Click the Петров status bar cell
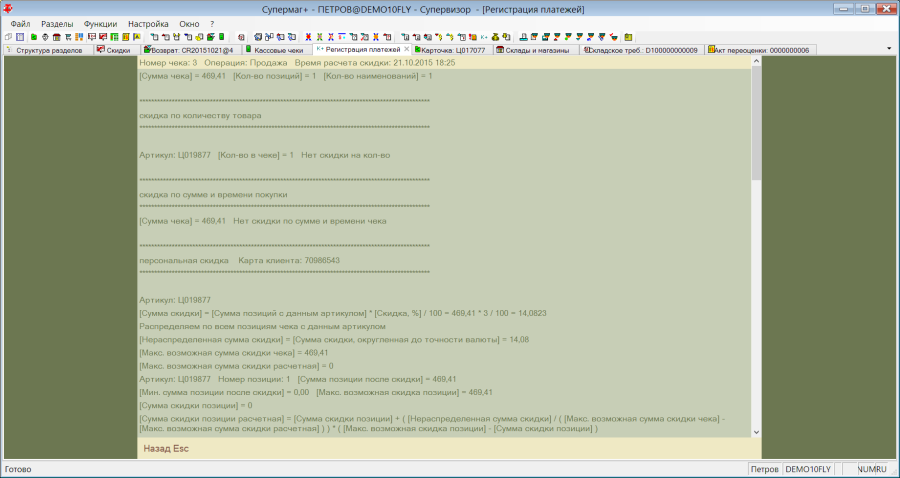The image size is (900, 478). coord(765,469)
